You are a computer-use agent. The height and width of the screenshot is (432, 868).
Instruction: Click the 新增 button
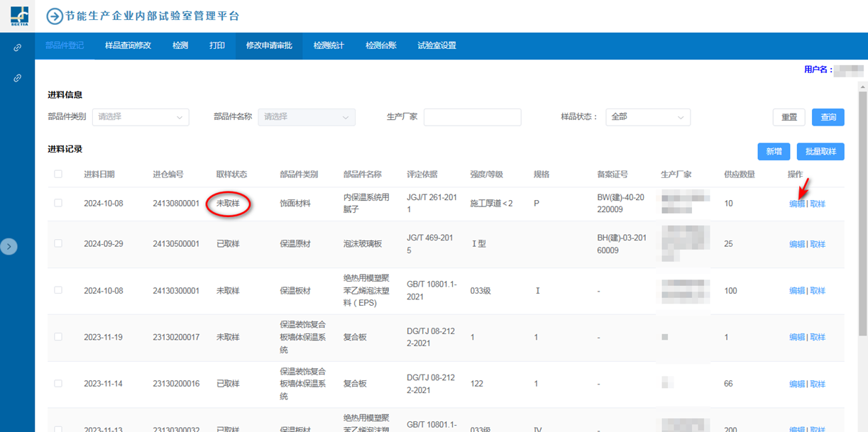tap(774, 151)
